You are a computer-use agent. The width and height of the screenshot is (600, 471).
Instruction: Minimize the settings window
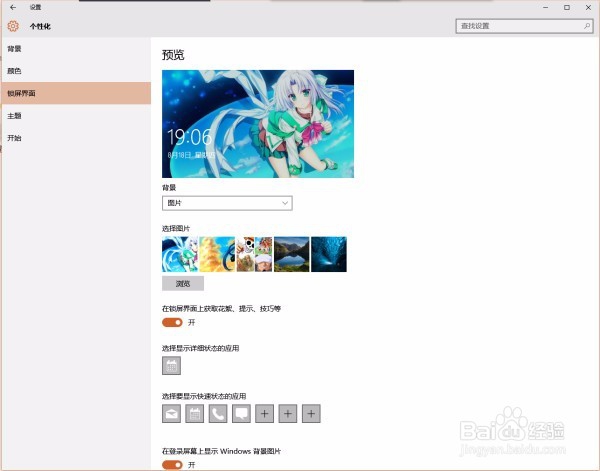point(546,7)
